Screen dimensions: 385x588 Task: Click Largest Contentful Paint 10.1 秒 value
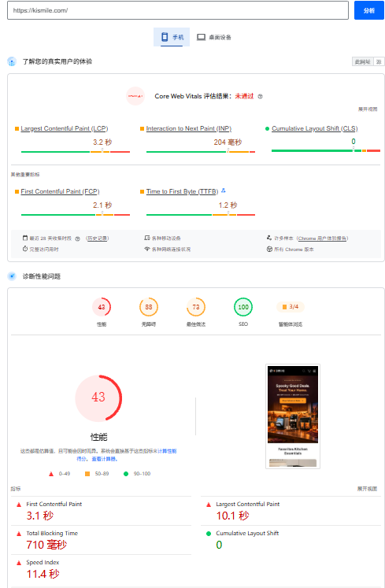[232, 516]
